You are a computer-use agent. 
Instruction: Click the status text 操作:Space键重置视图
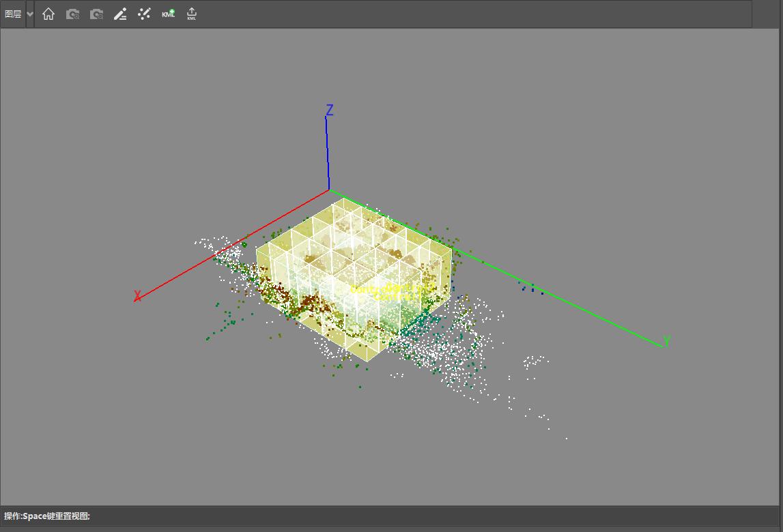tap(47, 516)
